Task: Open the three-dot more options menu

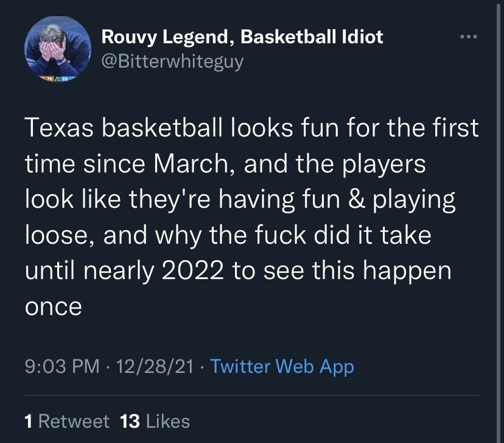Action: tap(469, 37)
